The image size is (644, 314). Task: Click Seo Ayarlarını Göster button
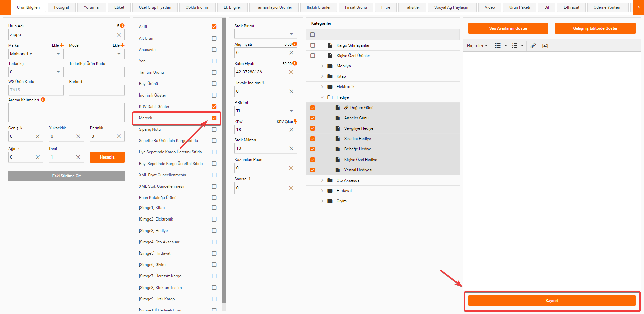click(x=508, y=28)
